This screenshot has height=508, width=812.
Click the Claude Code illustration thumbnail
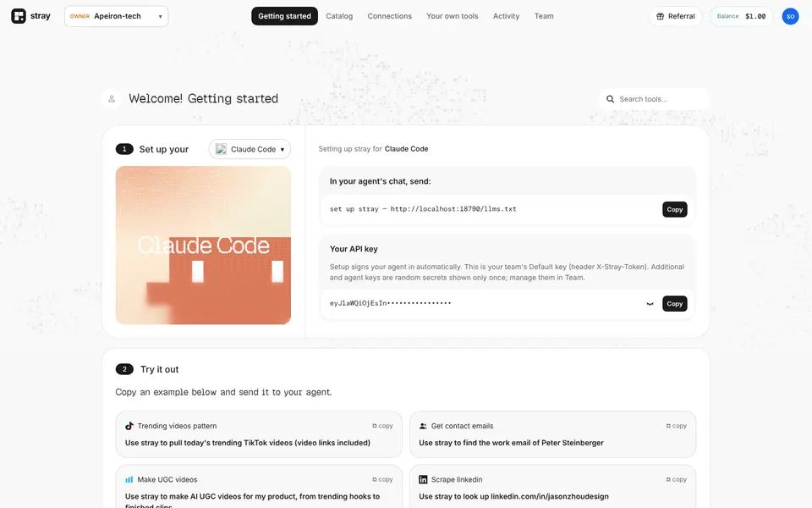coord(203,246)
